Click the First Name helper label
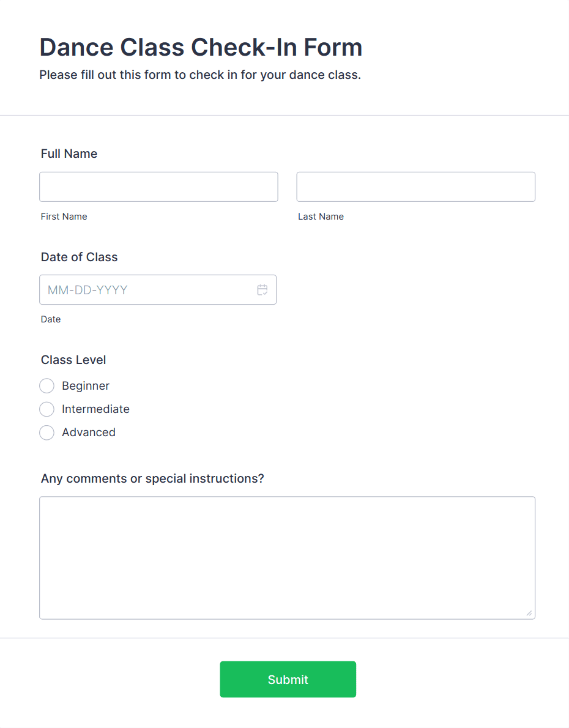Screen dimensions: 569x728 pyautogui.click(x=64, y=217)
